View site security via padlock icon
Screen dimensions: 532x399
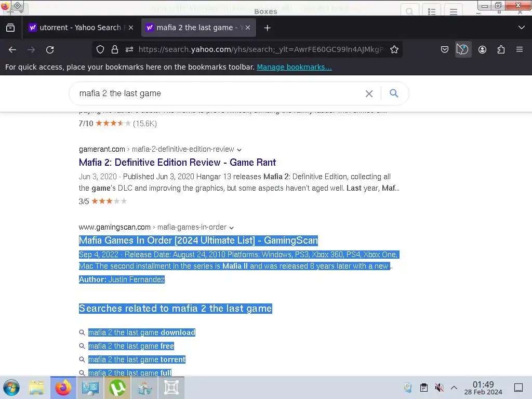click(x=115, y=49)
